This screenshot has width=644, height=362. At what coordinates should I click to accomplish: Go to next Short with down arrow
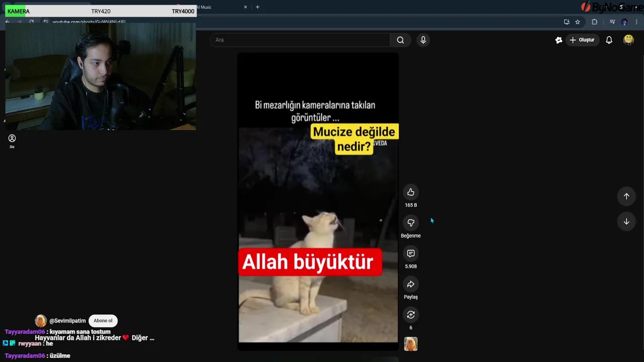click(x=626, y=221)
